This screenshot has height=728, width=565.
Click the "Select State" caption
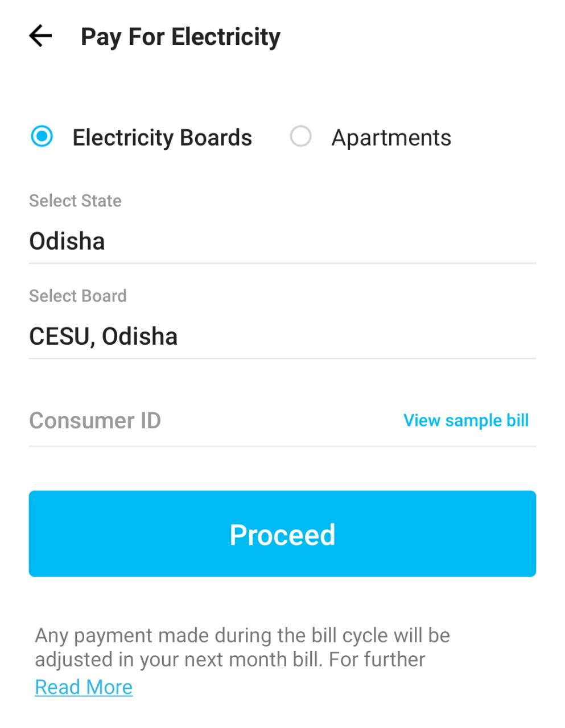[75, 201]
